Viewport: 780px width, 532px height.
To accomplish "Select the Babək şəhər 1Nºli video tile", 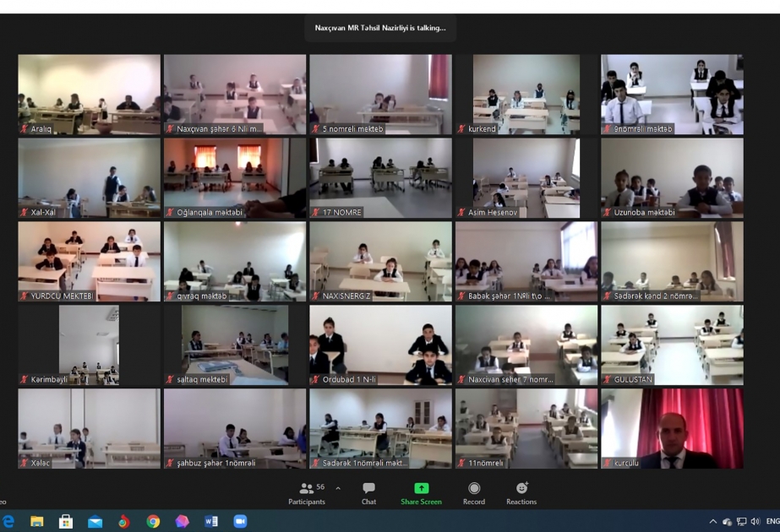I will (526, 262).
